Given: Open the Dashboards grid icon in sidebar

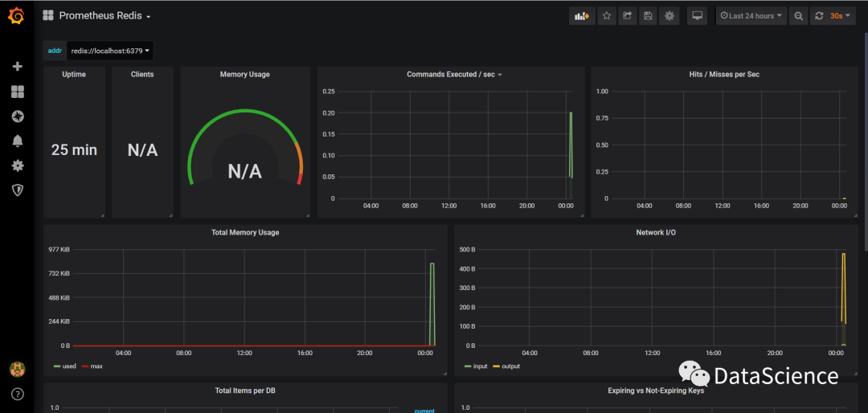Looking at the screenshot, I should [17, 92].
